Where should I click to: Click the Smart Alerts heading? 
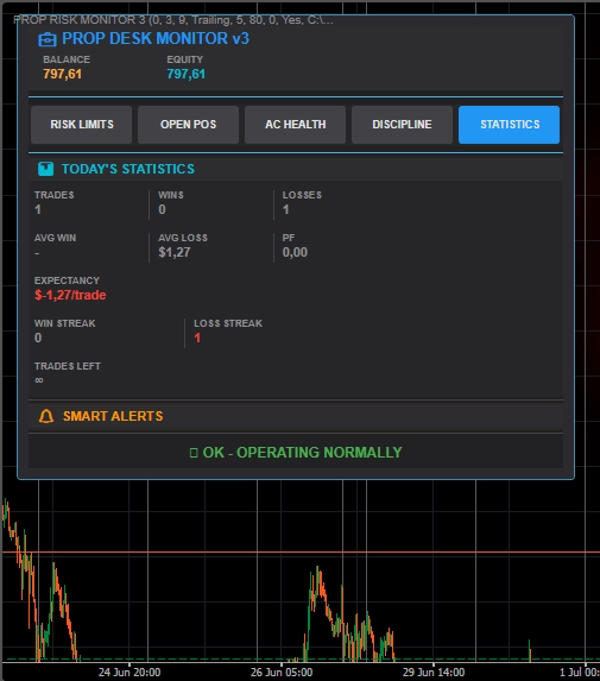tap(113, 416)
